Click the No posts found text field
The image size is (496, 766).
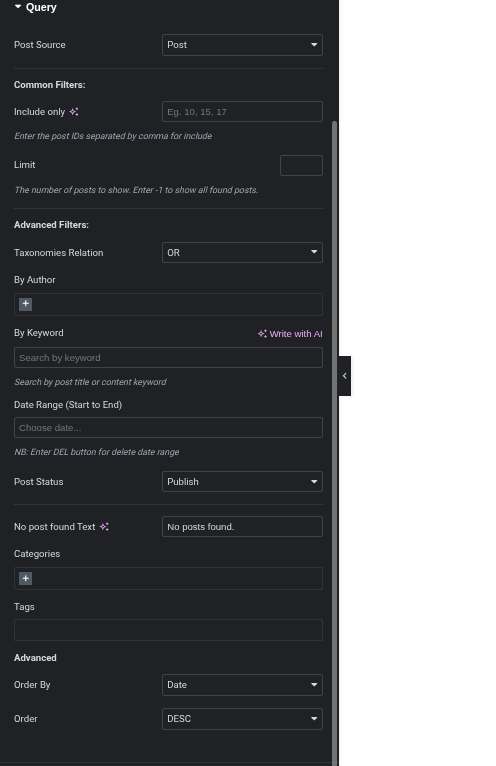[242, 527]
